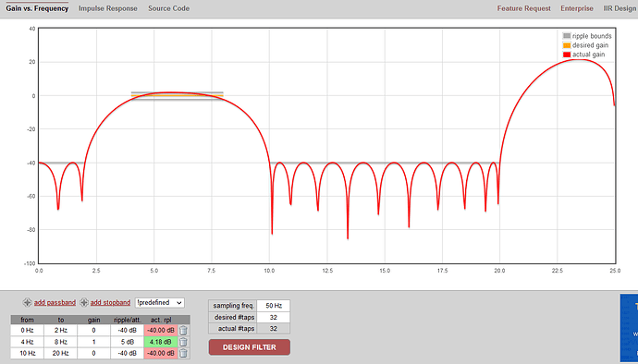Image resolution: width=638 pixels, height=364 pixels.
Task: Click the sampling freq. 50 Hz field
Action: point(274,306)
